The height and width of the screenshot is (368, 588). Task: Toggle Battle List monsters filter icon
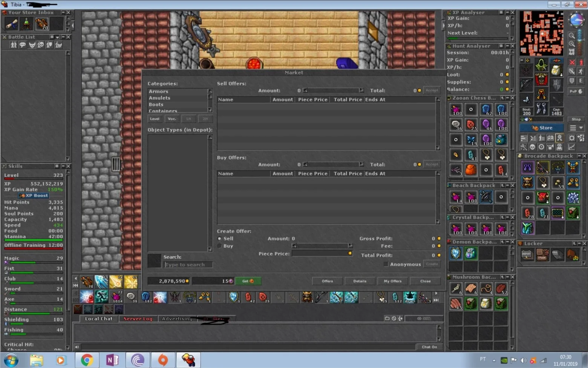32,45
